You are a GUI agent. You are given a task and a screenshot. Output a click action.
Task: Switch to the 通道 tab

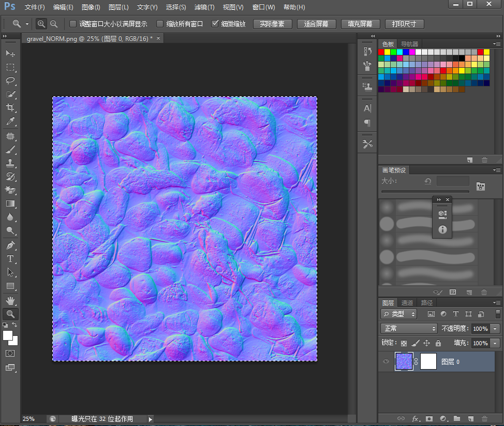[407, 303]
